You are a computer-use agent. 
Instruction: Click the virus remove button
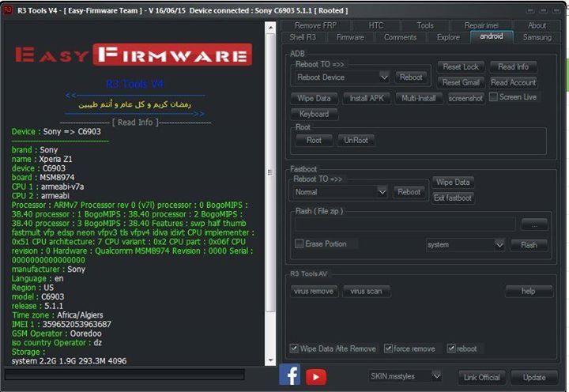pos(314,291)
